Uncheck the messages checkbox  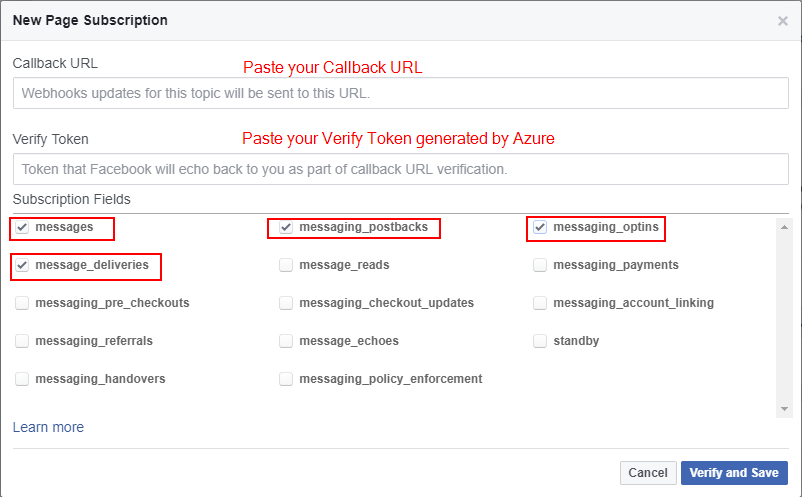[22, 227]
